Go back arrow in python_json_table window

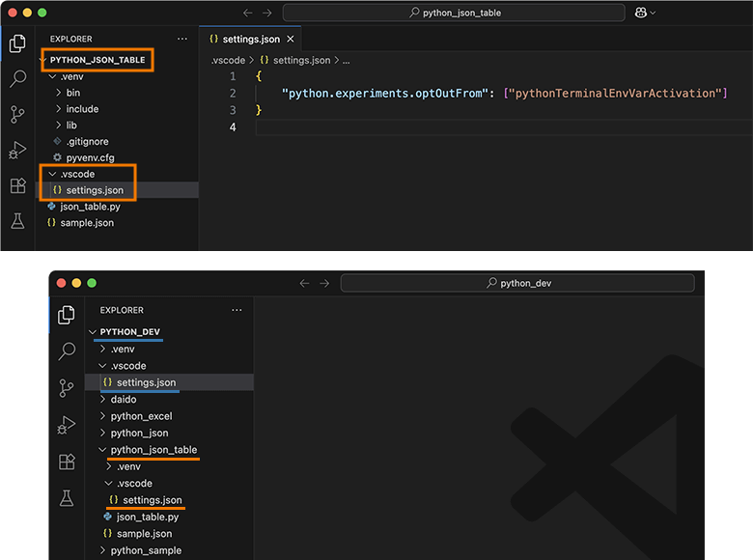pos(248,13)
